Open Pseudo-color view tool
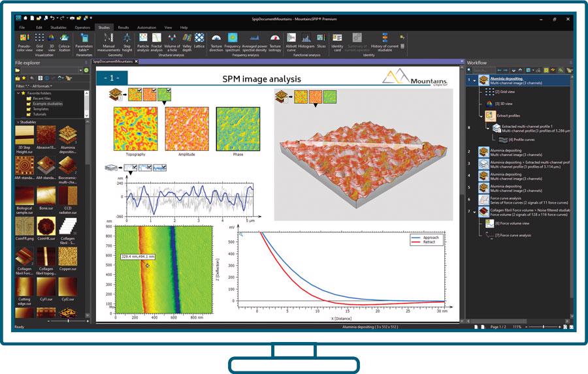The width and height of the screenshot is (588, 374). pyautogui.click(x=24, y=42)
